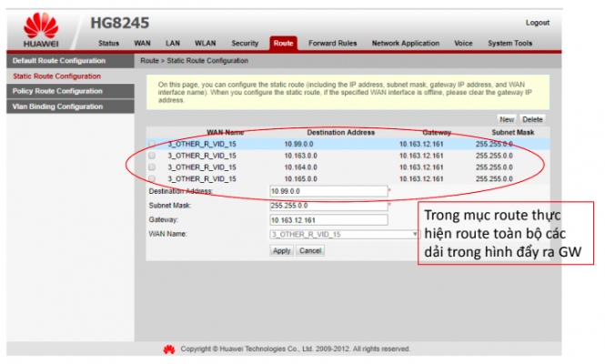Click the Delete button above the table
Viewport: 605px width, 364px height.
click(x=532, y=119)
